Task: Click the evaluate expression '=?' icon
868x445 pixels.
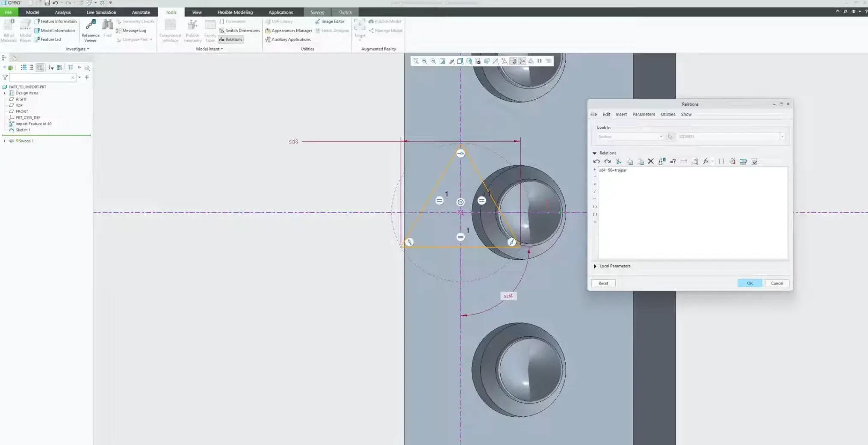Action: click(x=673, y=161)
